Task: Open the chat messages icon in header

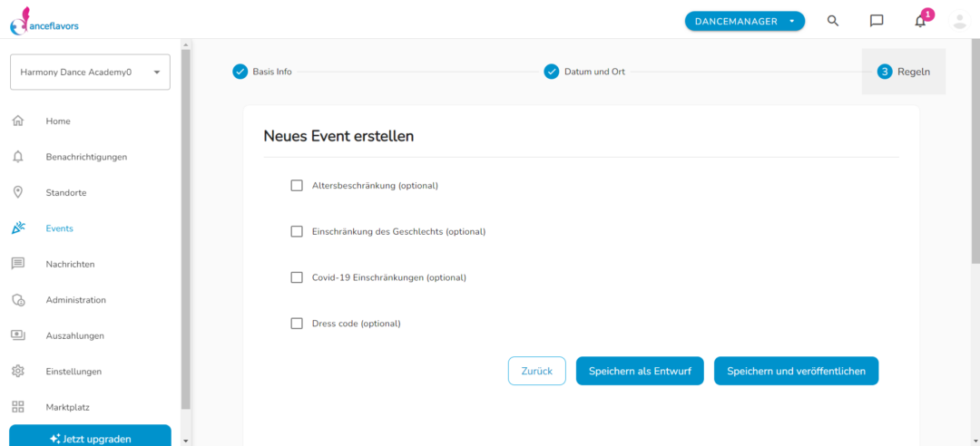Action: pos(877,21)
